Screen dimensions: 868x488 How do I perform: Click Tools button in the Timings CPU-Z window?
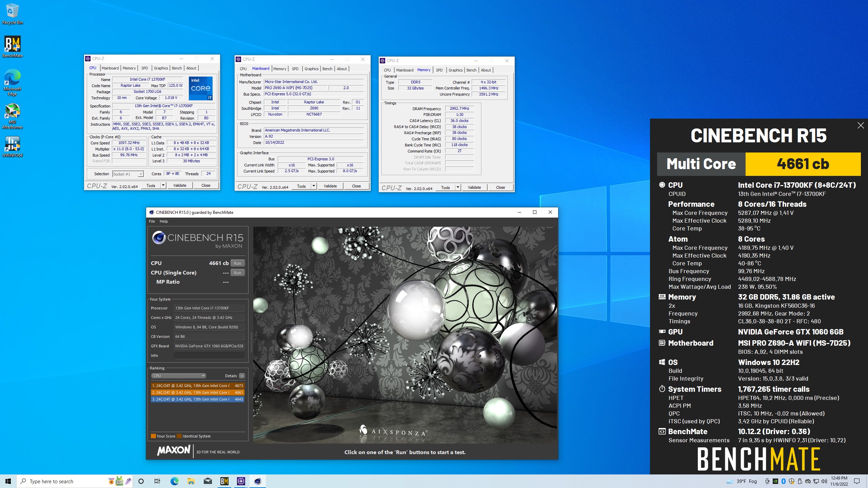(x=445, y=187)
